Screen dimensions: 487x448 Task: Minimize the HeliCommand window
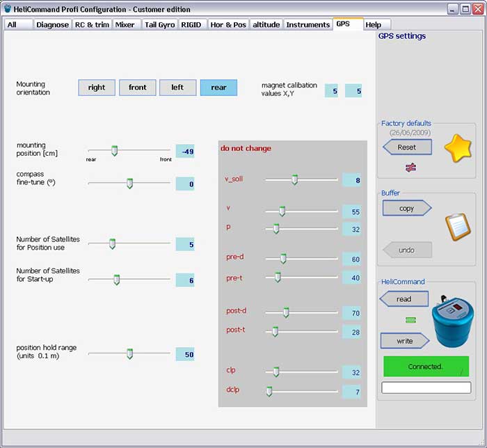[x=452, y=9]
